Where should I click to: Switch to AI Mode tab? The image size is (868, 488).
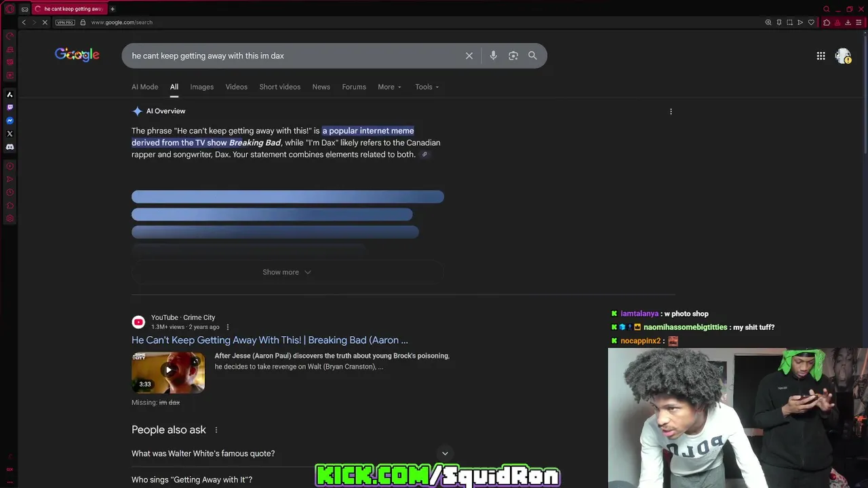[x=144, y=87]
